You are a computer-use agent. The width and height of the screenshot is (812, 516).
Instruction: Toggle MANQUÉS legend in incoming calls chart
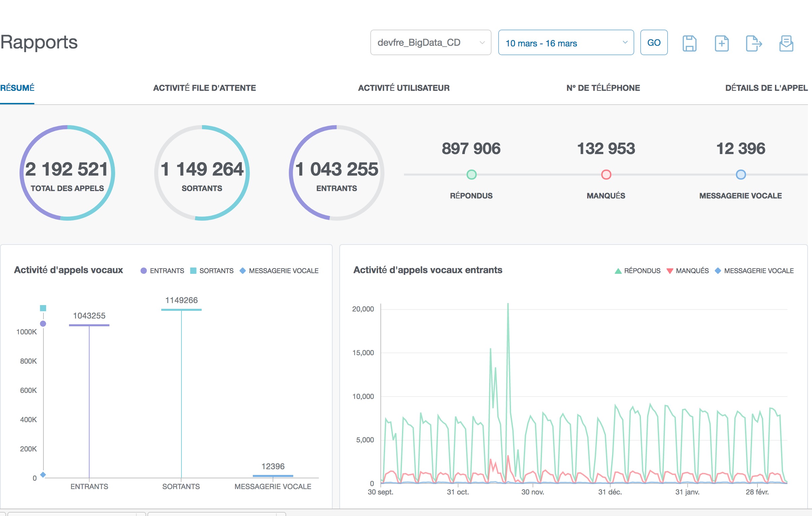pos(687,271)
